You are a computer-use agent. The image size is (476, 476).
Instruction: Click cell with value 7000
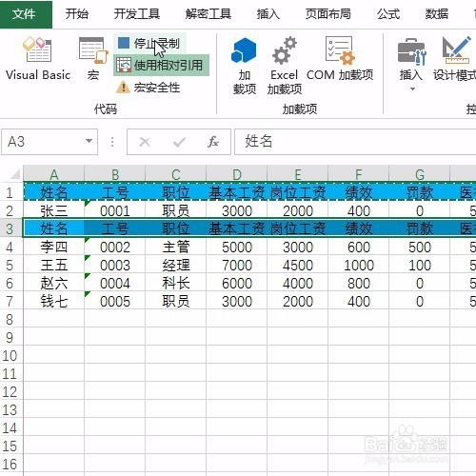pos(237,265)
